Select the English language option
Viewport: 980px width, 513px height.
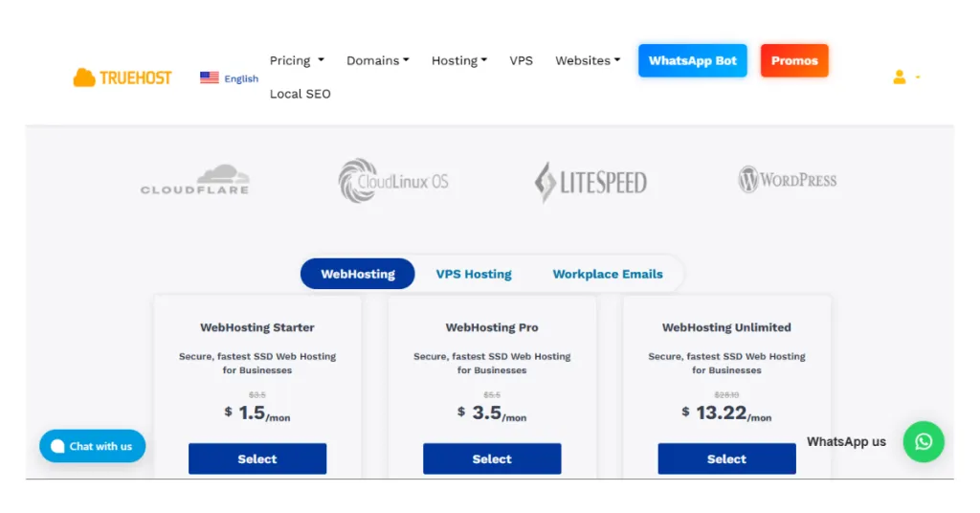241,78
